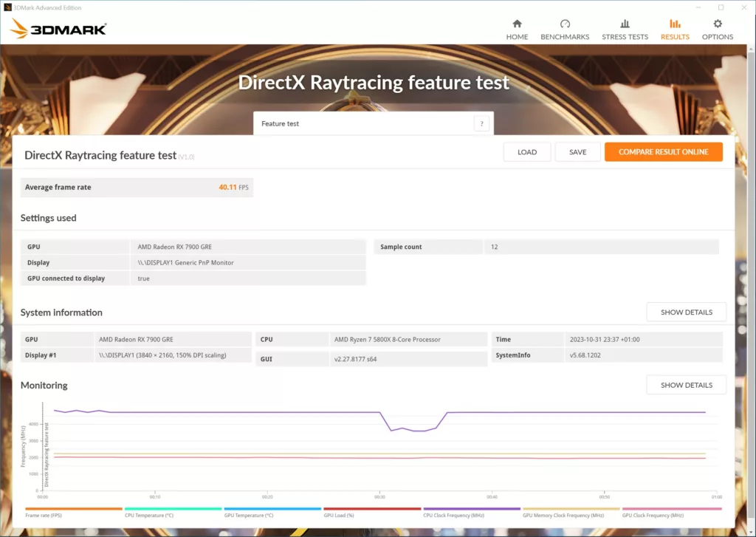The width and height of the screenshot is (756, 537).
Task: Click Compare Result Online button
Action: tap(664, 152)
